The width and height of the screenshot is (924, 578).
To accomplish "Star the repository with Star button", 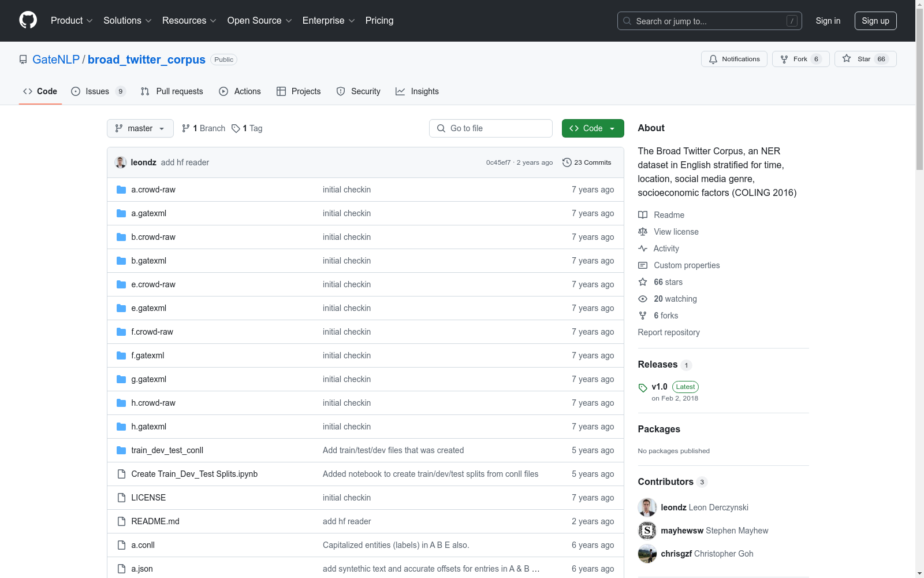I will [x=866, y=59].
